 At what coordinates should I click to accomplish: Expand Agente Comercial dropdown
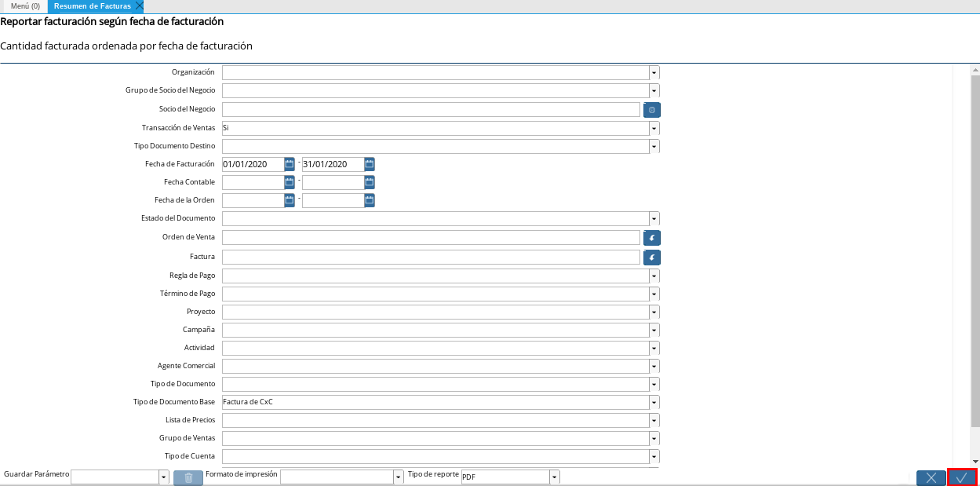pos(654,366)
